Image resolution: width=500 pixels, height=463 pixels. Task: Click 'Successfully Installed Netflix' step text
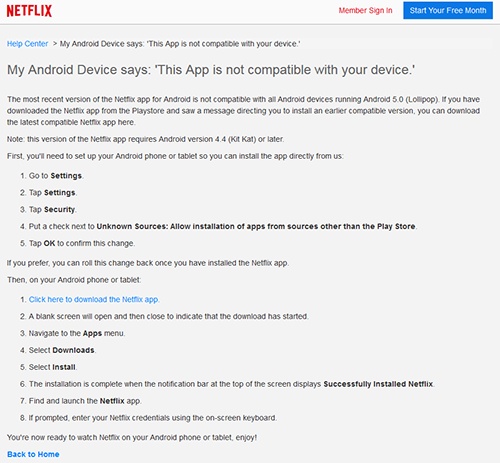(x=232, y=384)
